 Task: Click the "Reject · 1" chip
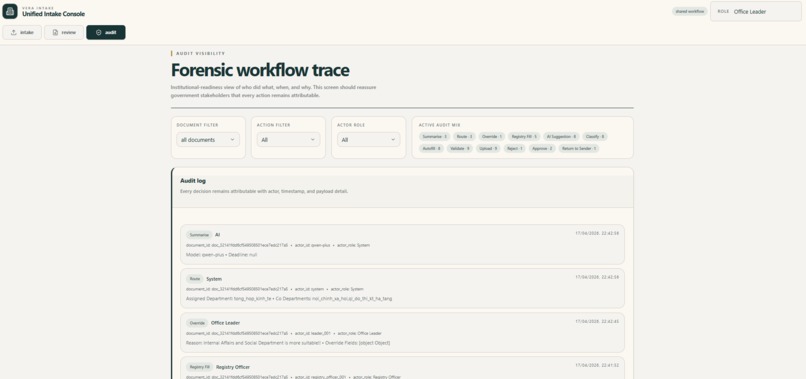point(514,148)
